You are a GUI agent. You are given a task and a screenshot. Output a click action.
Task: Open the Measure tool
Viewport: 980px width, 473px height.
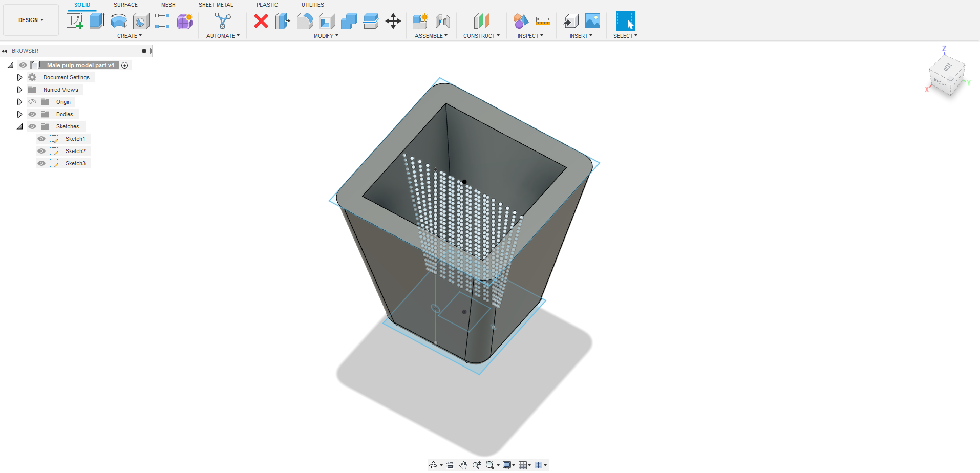click(x=543, y=21)
